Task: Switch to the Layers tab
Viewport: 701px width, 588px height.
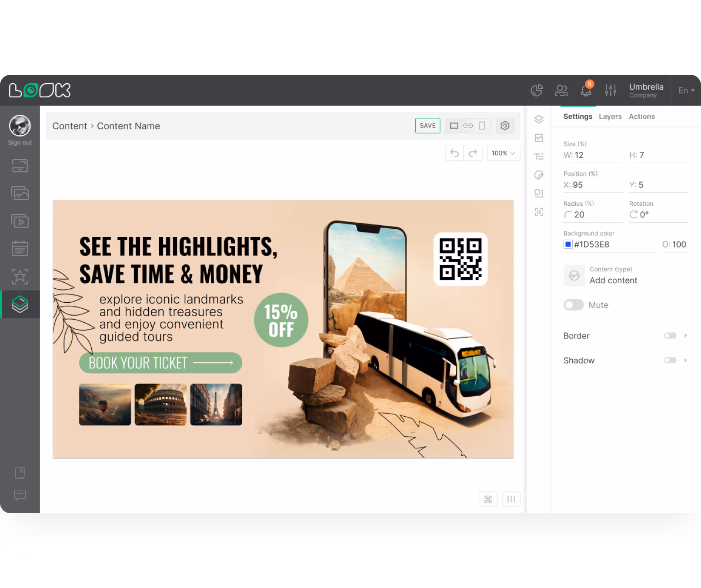Action: click(x=610, y=116)
